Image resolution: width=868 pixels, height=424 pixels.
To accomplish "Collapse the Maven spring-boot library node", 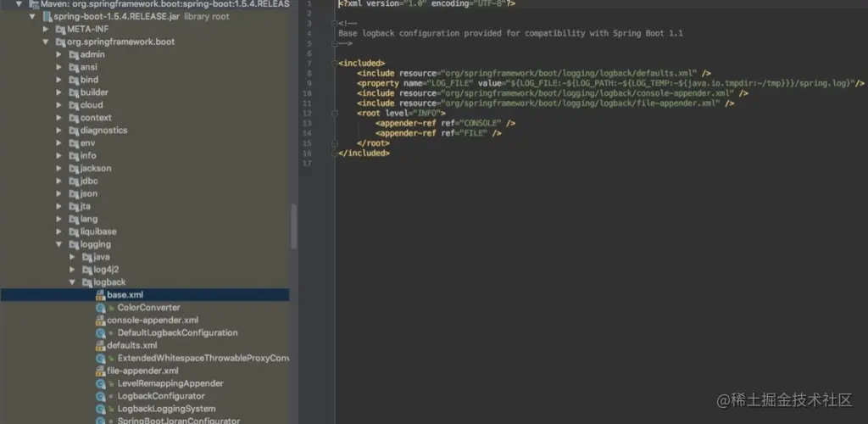I will (x=19, y=4).
